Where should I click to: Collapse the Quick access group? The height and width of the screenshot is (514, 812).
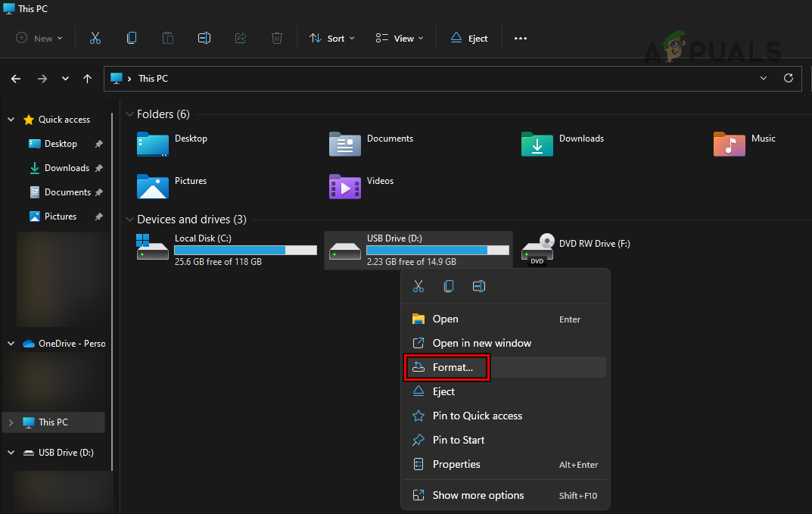point(11,119)
